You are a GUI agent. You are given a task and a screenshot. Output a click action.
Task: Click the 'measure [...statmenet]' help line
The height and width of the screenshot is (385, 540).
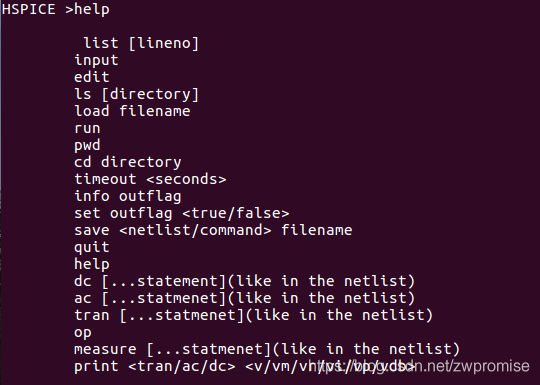[x=267, y=350]
